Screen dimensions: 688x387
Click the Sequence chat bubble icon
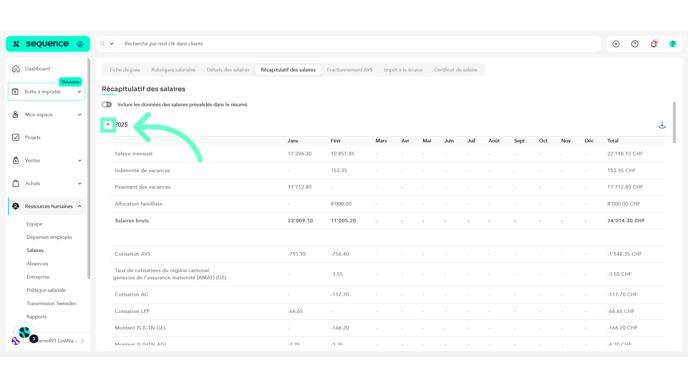(25, 333)
